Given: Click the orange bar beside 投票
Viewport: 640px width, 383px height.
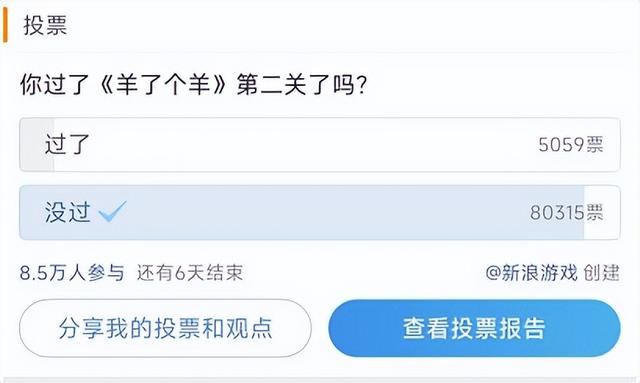Looking at the screenshot, I should [5, 25].
